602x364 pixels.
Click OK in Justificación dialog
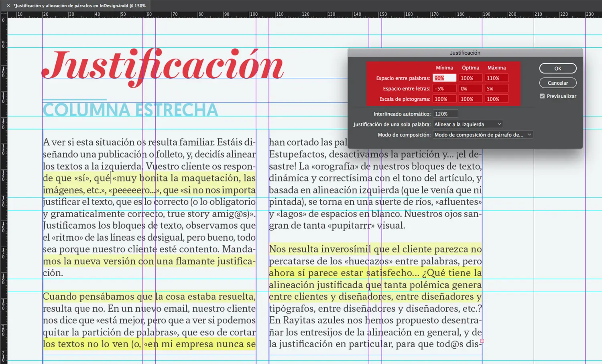[x=558, y=69]
